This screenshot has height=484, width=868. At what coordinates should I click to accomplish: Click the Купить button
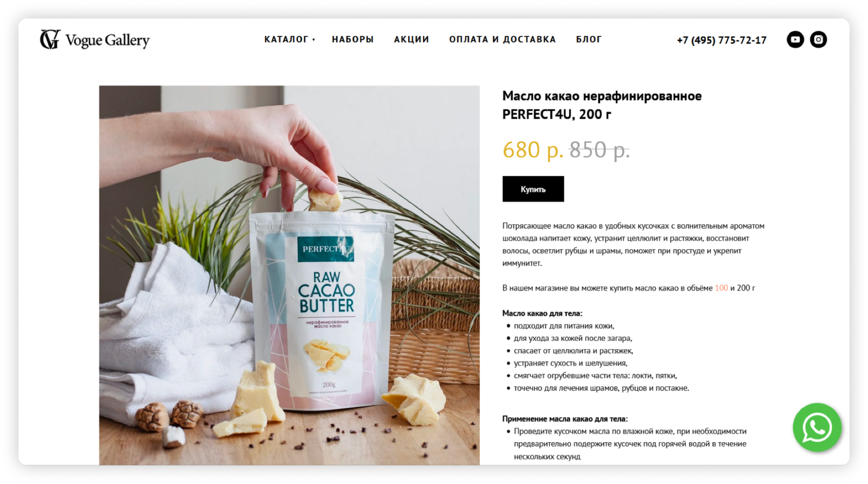click(533, 189)
